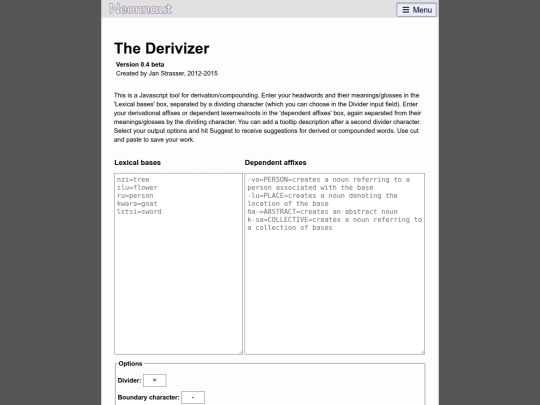Click 'ru=person' line in Lexical bases

point(135,195)
